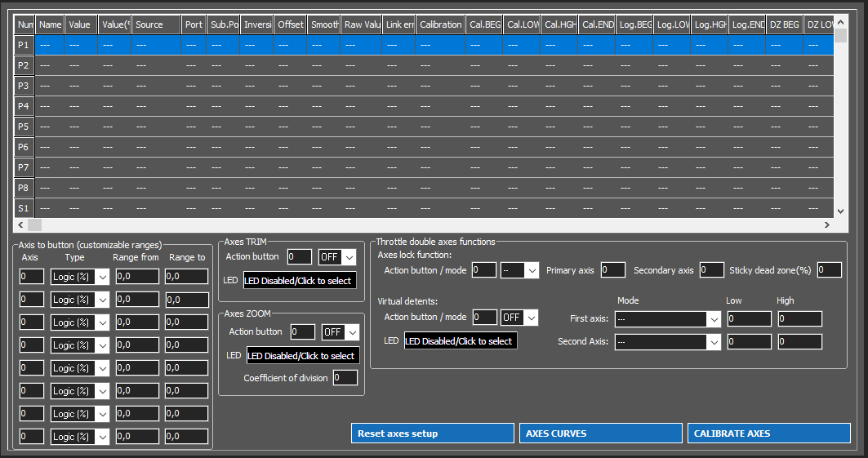The height and width of the screenshot is (458, 868).
Task: Click the DZ BEG column header
Action: (x=785, y=24)
